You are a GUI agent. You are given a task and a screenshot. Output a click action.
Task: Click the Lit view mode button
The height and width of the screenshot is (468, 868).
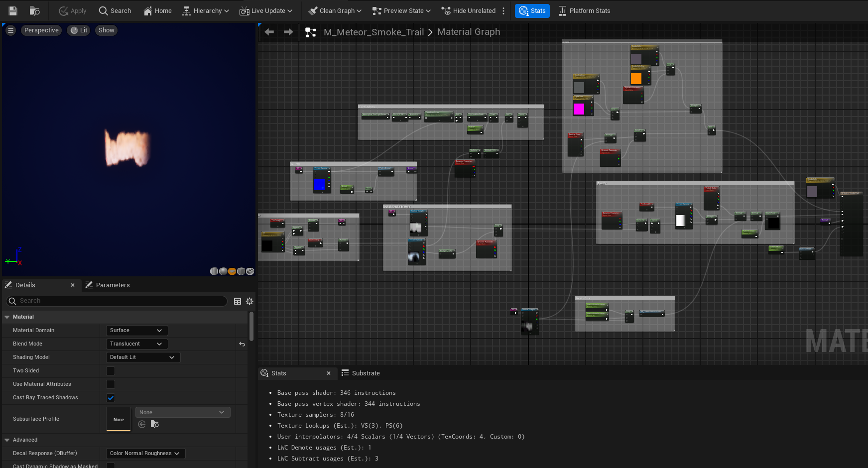pos(79,30)
